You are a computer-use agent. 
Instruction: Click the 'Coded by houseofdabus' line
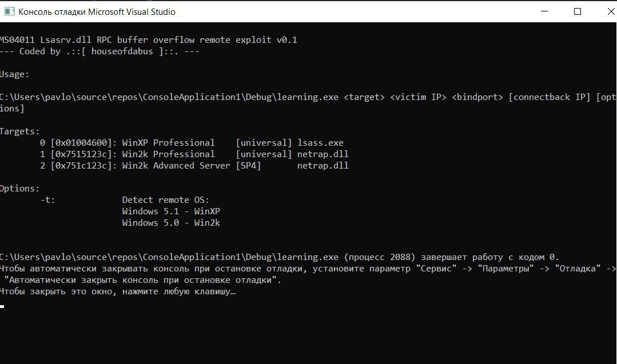99,51
